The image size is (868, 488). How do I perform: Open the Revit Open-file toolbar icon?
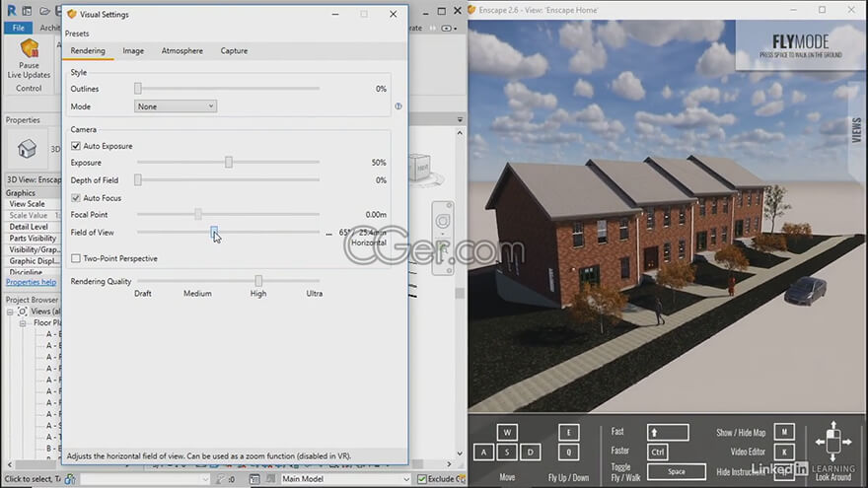tap(44, 11)
